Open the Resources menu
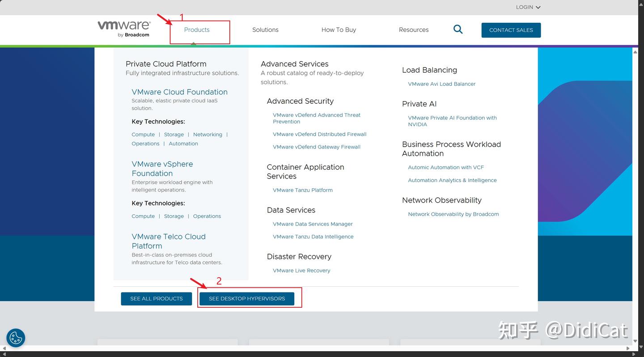Screen dimensions: 644x357 tap(414, 30)
